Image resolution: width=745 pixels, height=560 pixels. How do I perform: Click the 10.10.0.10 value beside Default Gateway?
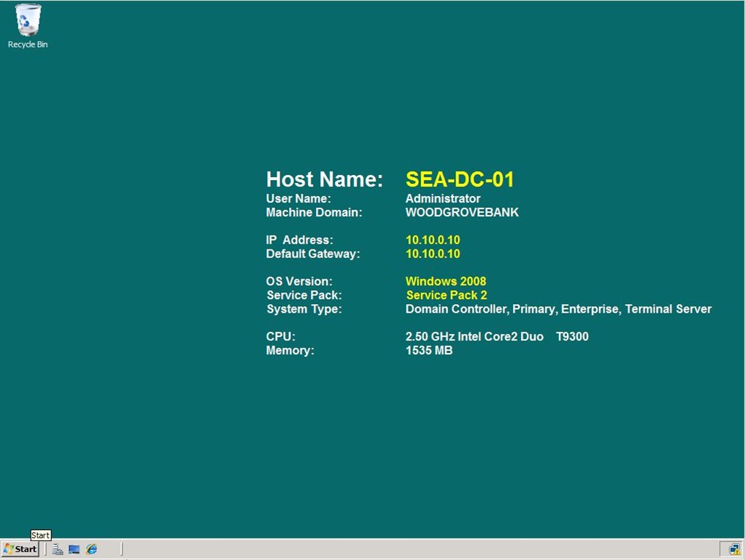(433, 254)
